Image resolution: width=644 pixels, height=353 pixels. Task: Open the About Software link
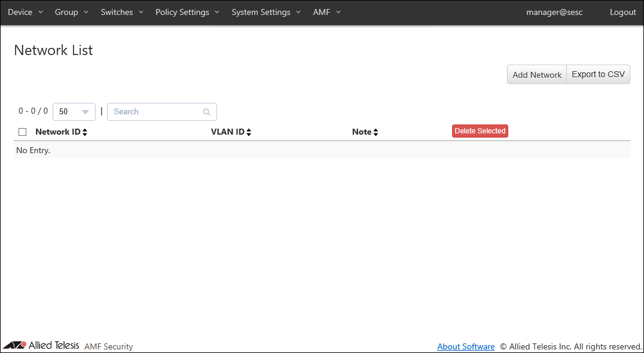tap(466, 346)
